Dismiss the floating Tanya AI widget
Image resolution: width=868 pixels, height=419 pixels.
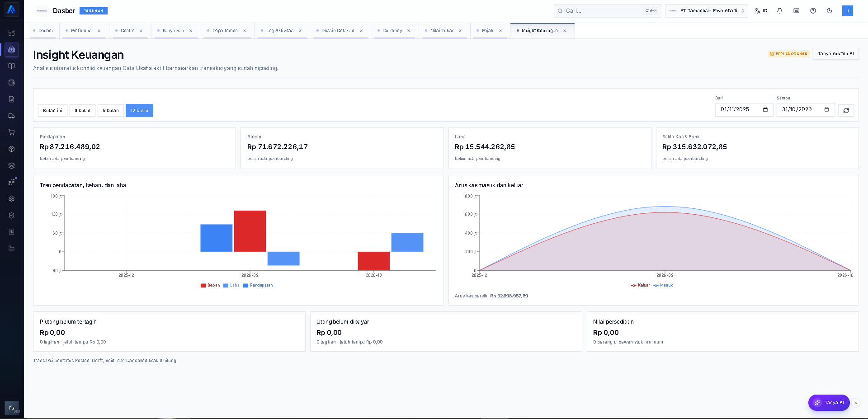856,403
